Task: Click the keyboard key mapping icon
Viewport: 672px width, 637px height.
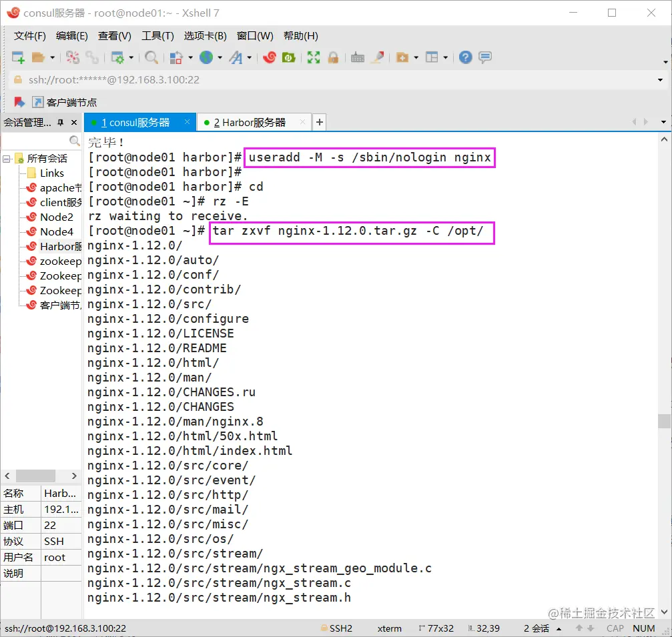Action: (358, 57)
